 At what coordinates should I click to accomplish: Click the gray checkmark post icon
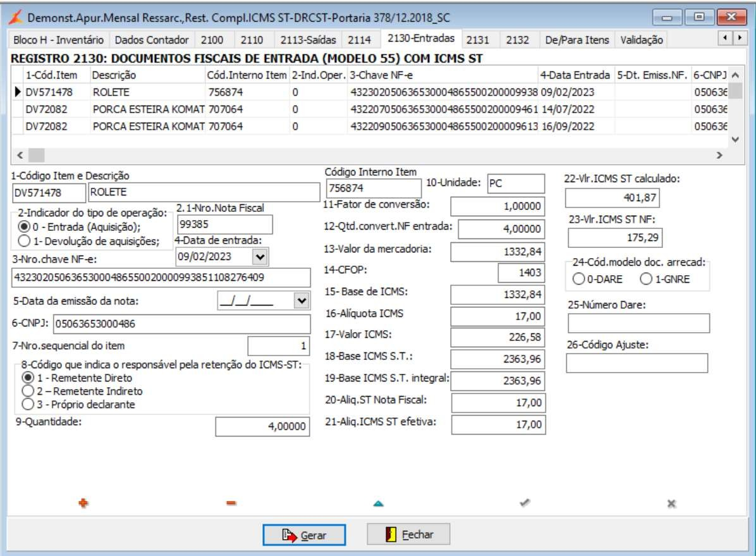(x=525, y=503)
